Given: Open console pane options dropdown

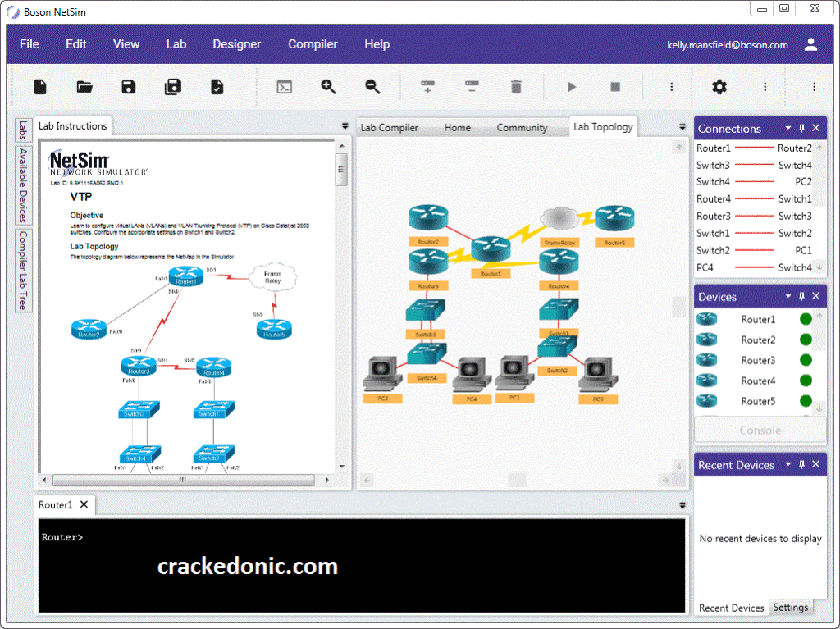Looking at the screenshot, I should coord(682,505).
